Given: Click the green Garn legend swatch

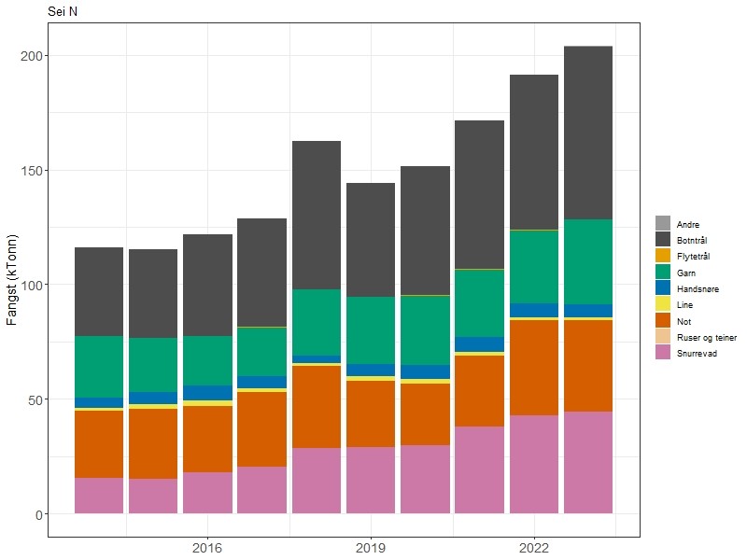Looking at the screenshot, I should tap(663, 272).
